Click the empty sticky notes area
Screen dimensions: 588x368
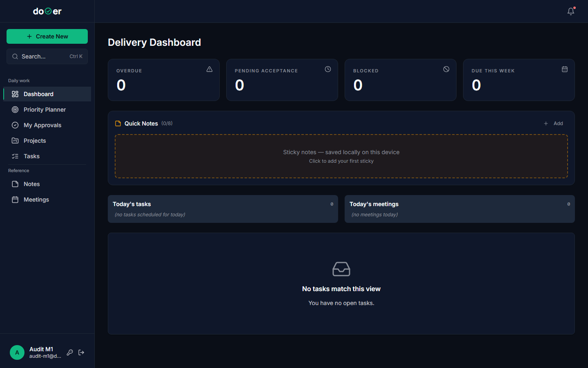click(x=341, y=156)
